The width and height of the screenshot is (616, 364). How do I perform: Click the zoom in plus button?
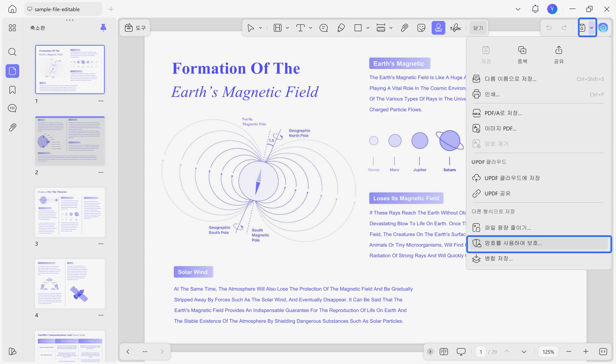pos(586,351)
